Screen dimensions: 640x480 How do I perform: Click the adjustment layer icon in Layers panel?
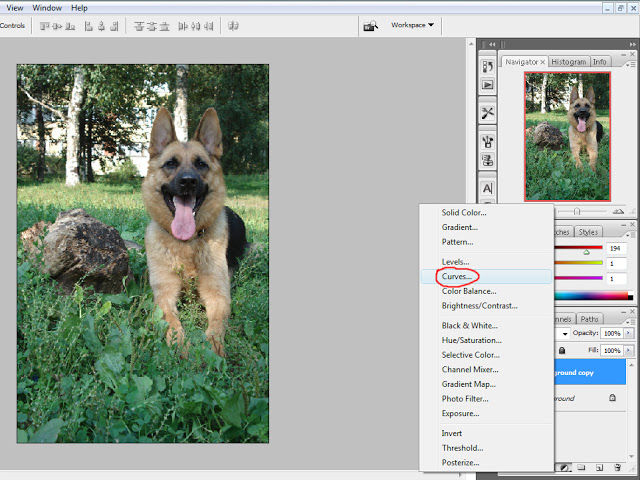565,467
